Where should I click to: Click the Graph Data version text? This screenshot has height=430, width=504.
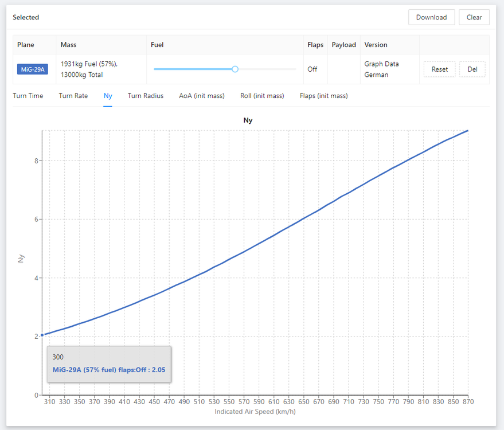(x=381, y=64)
